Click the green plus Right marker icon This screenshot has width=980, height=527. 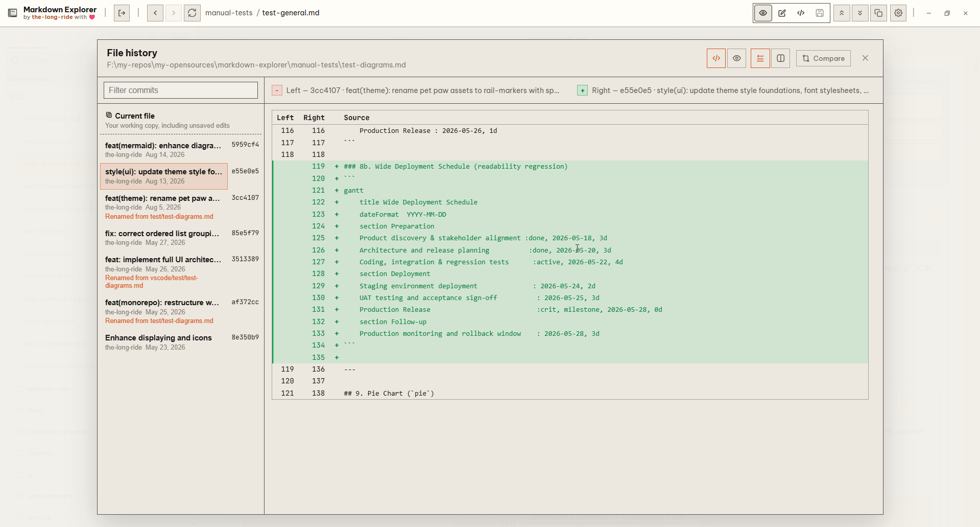click(x=582, y=90)
